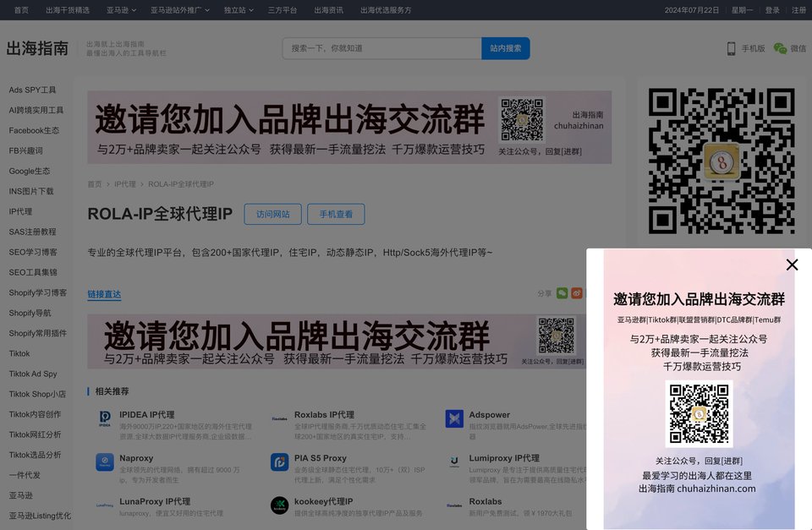
Task: Select IP代理 in the sidebar
Action: pos(20,211)
